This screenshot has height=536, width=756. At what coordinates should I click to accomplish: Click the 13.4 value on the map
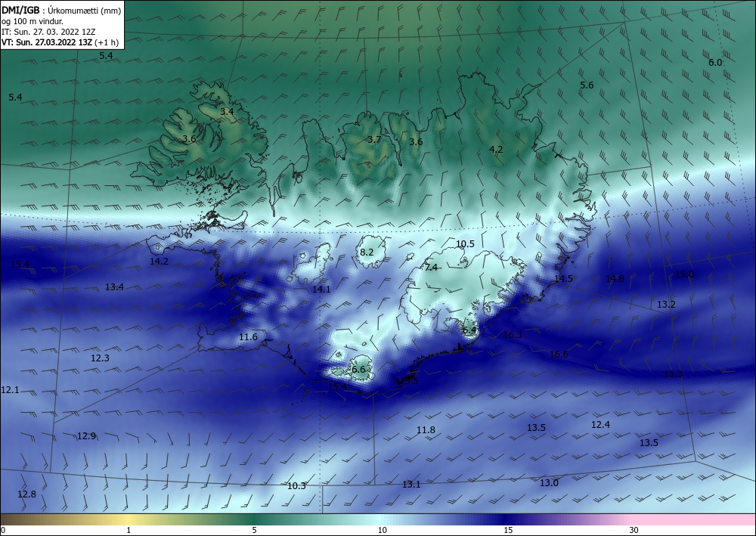(x=114, y=287)
